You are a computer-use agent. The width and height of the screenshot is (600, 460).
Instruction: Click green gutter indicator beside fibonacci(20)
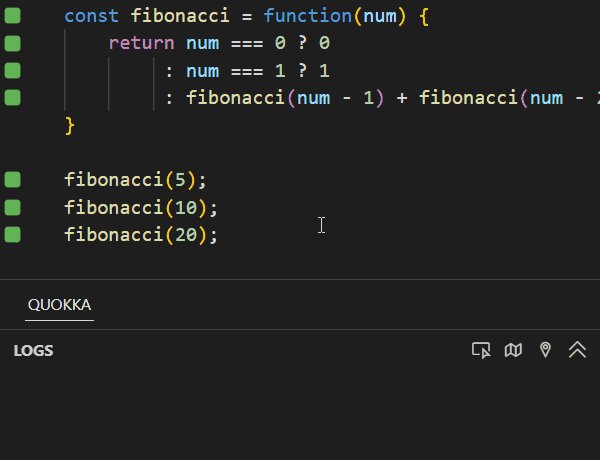pos(12,234)
